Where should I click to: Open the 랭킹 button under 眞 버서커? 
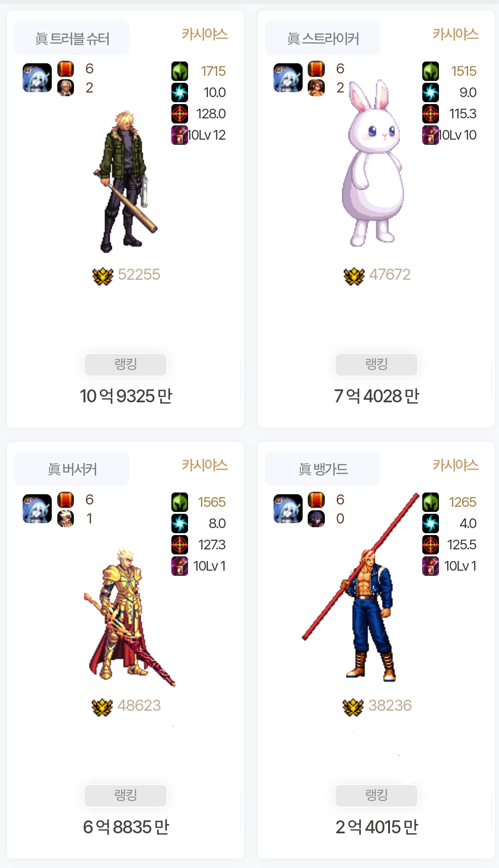(125, 795)
